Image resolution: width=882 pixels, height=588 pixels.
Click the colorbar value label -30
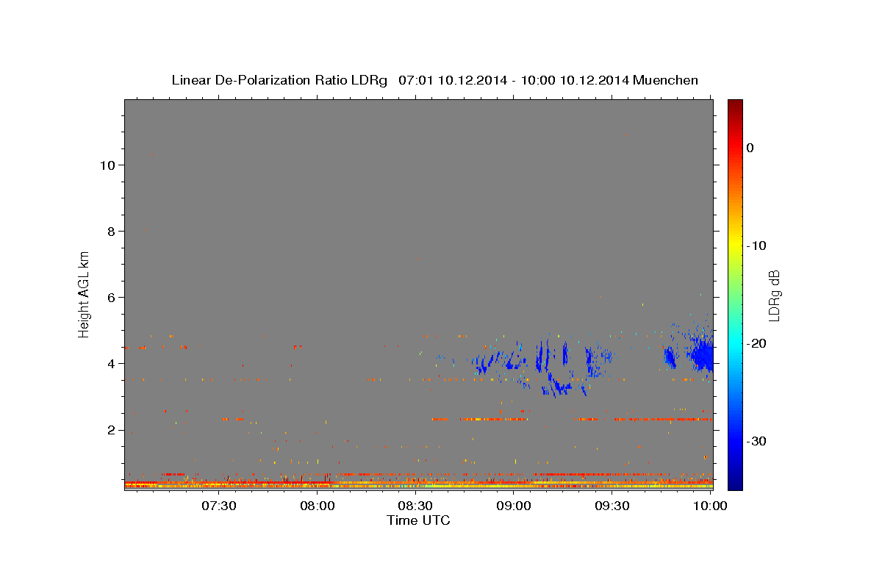(757, 441)
